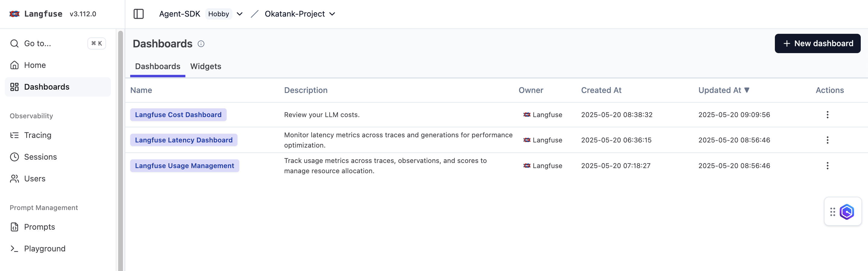
Task: Toggle the sidebar panel icon
Action: (x=139, y=14)
